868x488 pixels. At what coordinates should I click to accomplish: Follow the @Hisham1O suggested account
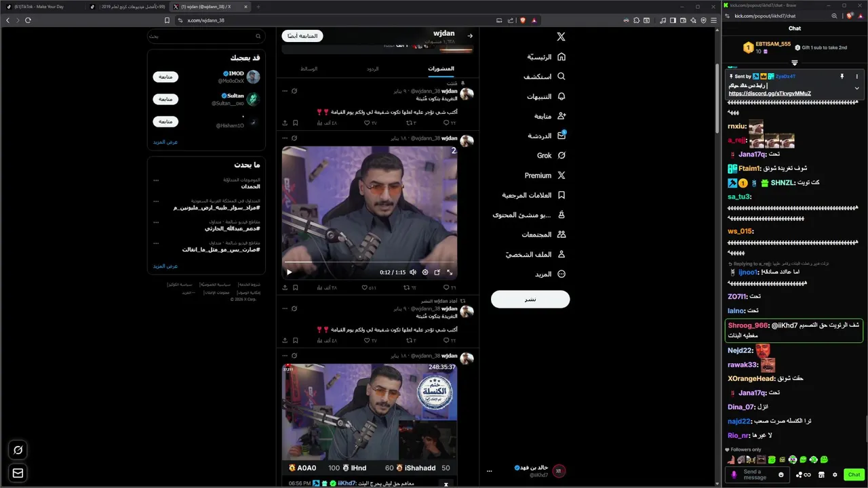pos(165,121)
